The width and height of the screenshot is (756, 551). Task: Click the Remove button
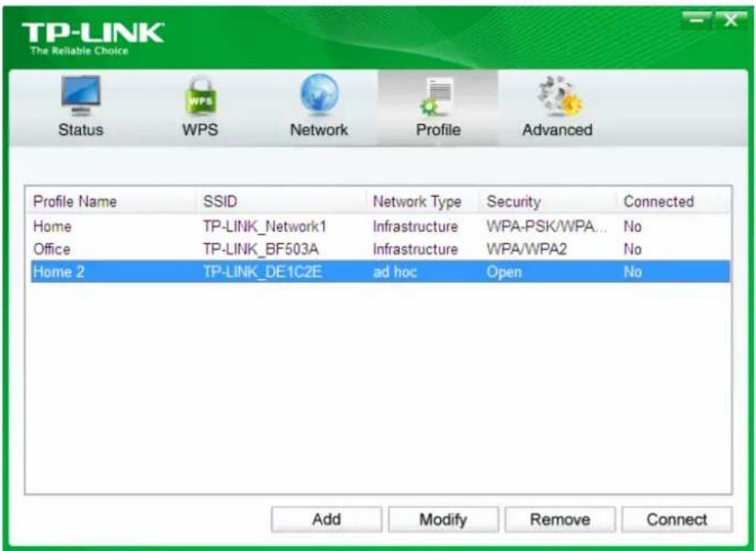pyautogui.click(x=559, y=519)
